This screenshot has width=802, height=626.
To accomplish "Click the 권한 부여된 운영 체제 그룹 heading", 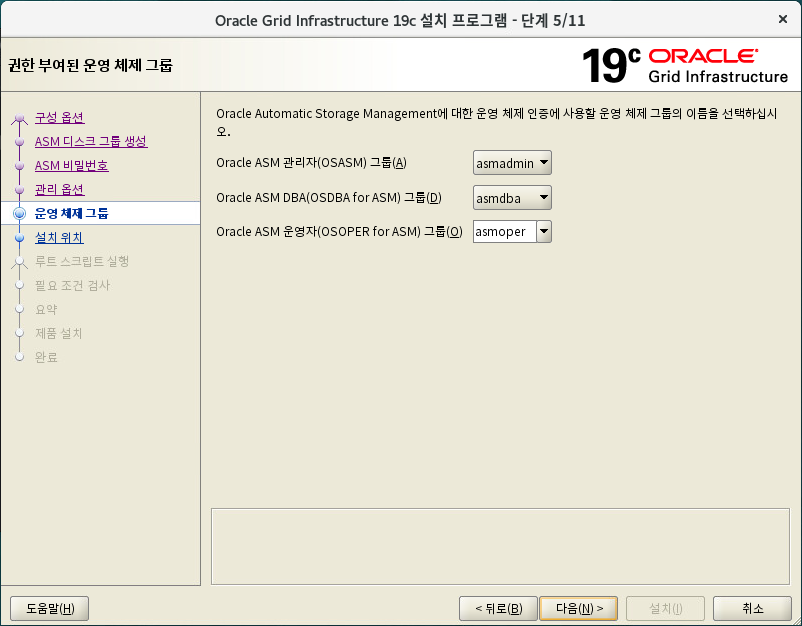I will coord(91,65).
